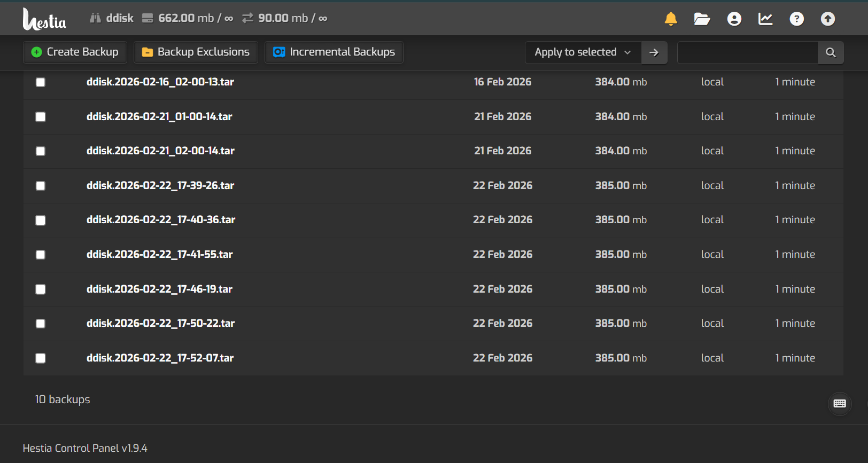Click the search magnifier icon
Image resolution: width=868 pixels, height=463 pixels.
831,52
